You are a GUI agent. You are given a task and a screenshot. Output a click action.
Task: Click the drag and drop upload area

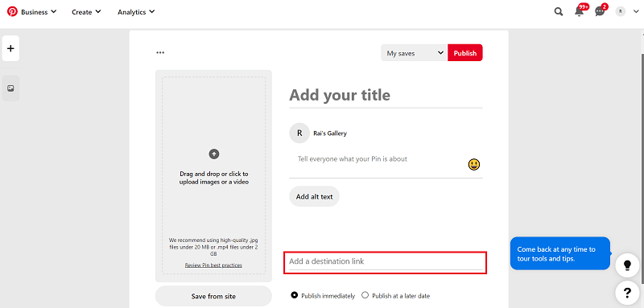[213, 176]
